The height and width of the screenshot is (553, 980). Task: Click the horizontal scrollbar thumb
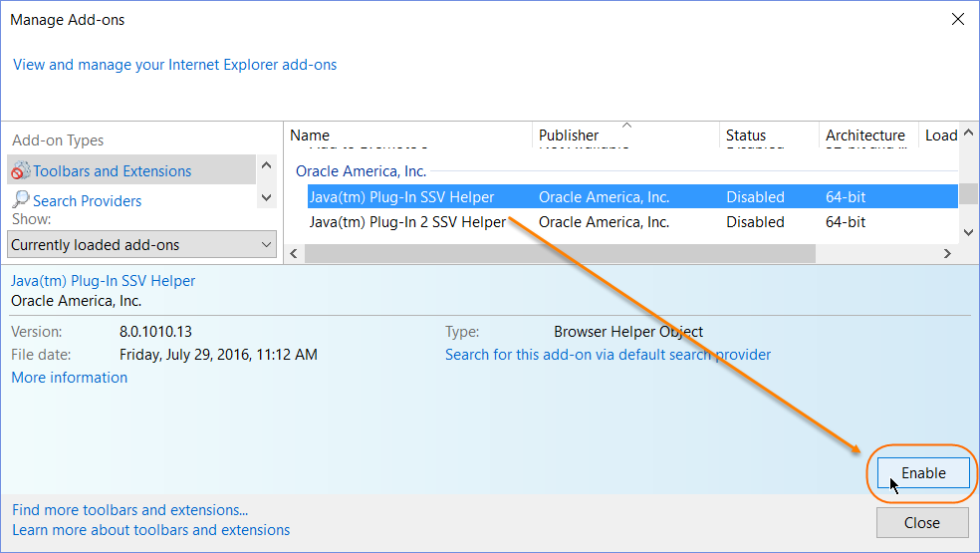pos(560,253)
